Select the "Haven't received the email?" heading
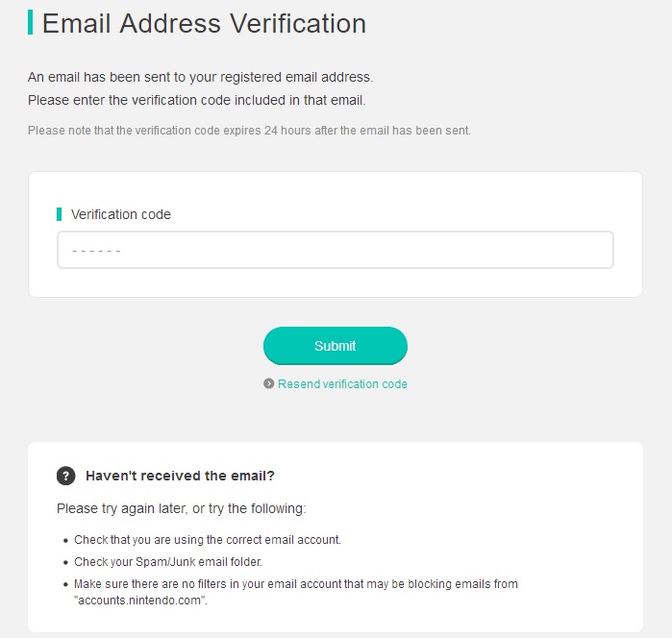Viewport: 672px width, 638px height. 180,476
